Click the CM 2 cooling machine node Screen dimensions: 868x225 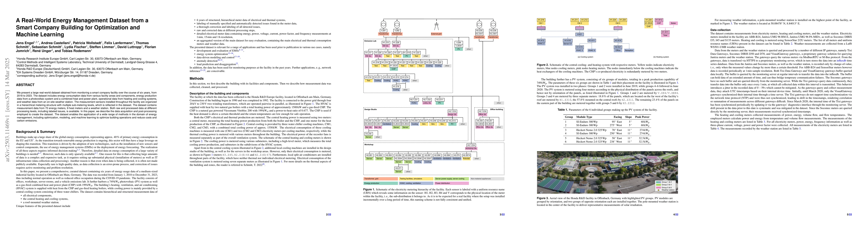click(580, 23)
